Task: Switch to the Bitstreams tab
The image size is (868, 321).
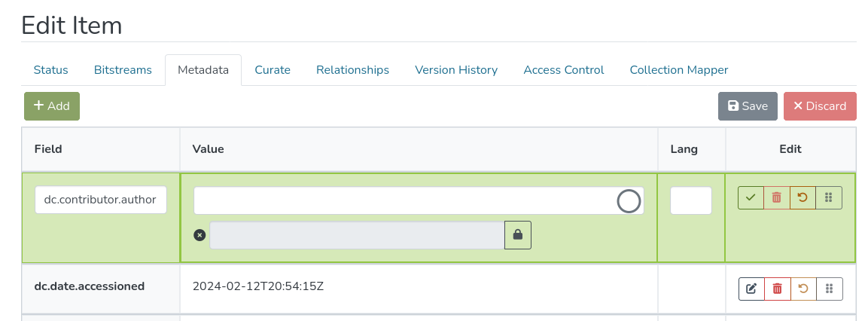Action: (123, 70)
